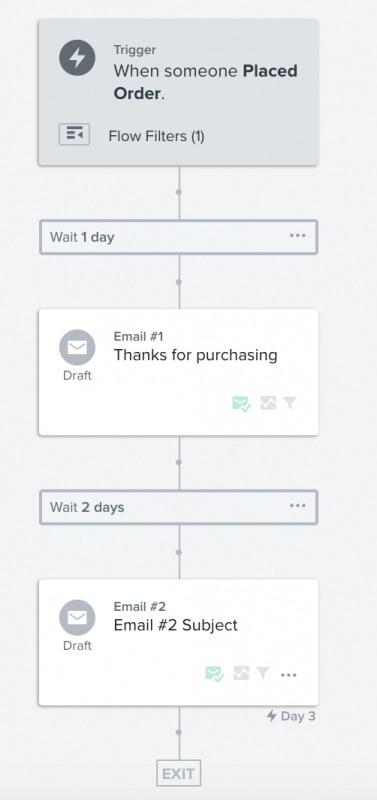Image resolution: width=377 pixels, height=800 pixels.
Task: Click the filter funnel icon on Email #1
Action: point(290,403)
